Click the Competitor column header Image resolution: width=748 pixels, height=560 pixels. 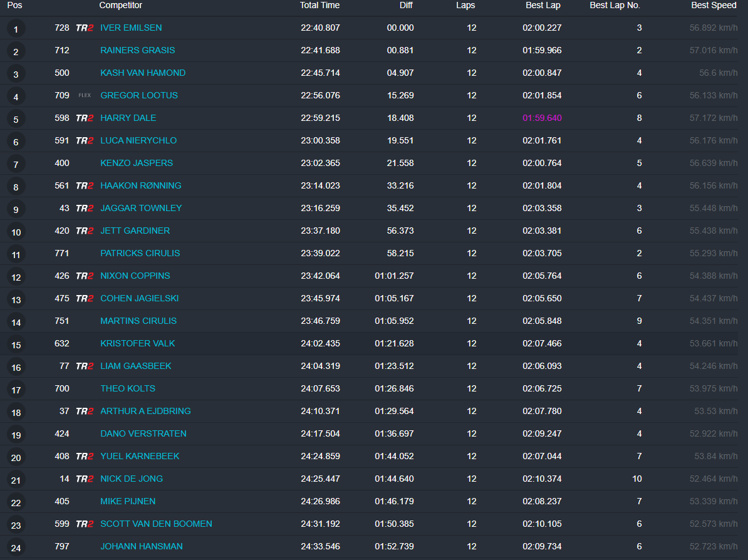120,5
